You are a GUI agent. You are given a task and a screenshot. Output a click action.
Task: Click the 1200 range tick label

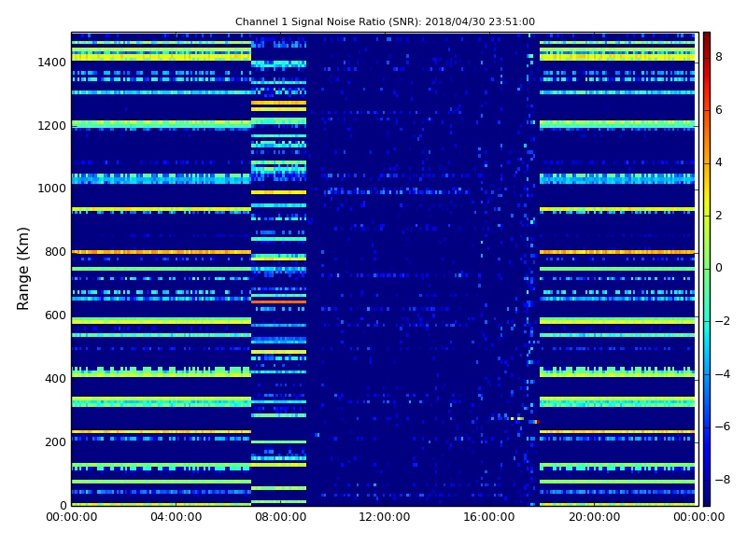pyautogui.click(x=52, y=126)
